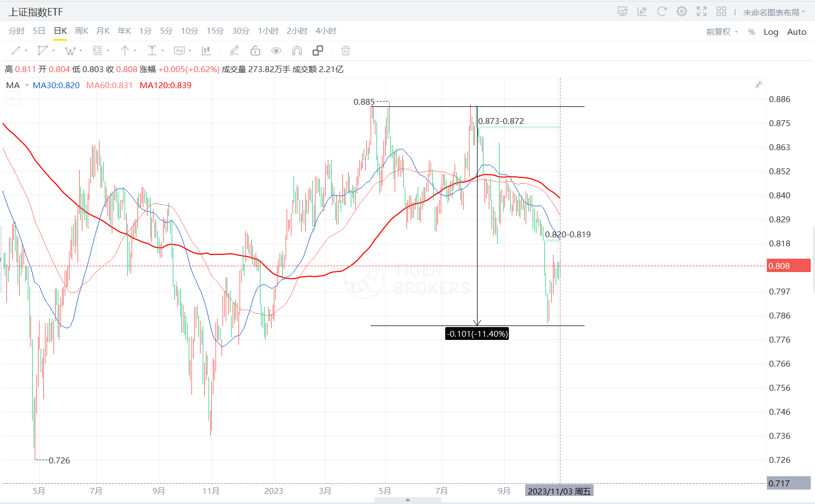Switch to the 1小时 timeframe
The width and height of the screenshot is (815, 504).
coord(268,31)
